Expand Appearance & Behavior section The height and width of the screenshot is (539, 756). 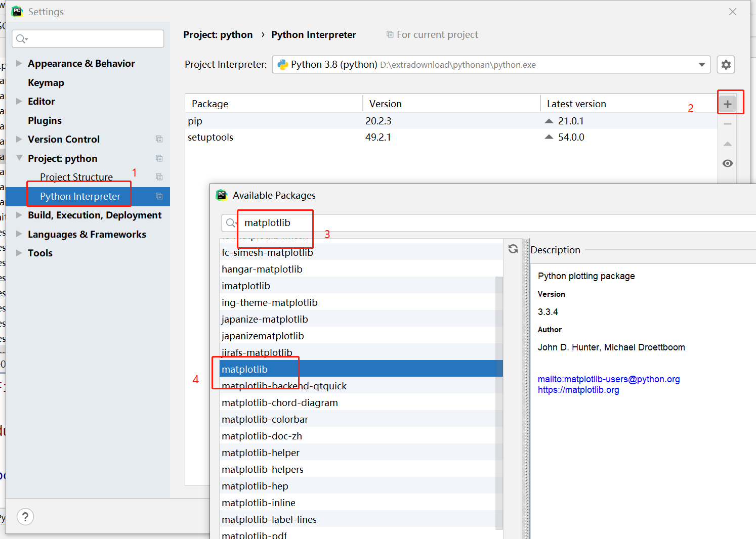click(19, 63)
